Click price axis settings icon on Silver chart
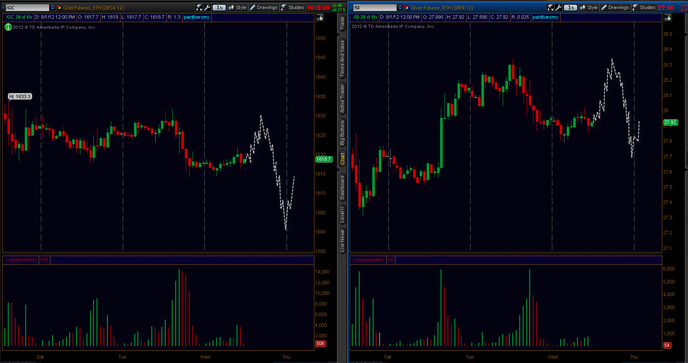Screen dimensions: 688x363 (667, 17)
